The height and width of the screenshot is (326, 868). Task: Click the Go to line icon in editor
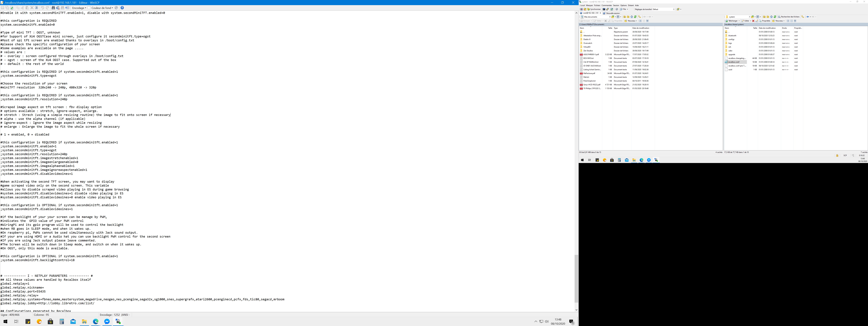coord(67,8)
